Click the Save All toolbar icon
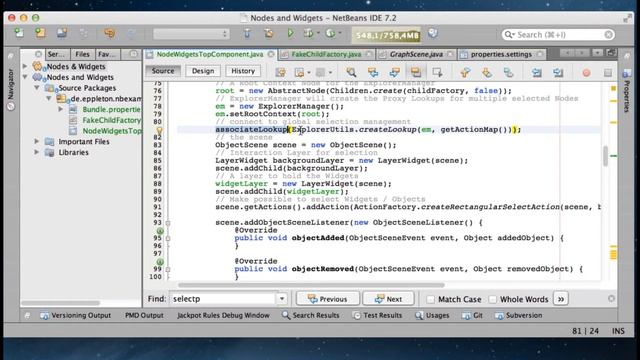Viewport: 640px width, 360px height. pyautogui.click(x=62, y=33)
